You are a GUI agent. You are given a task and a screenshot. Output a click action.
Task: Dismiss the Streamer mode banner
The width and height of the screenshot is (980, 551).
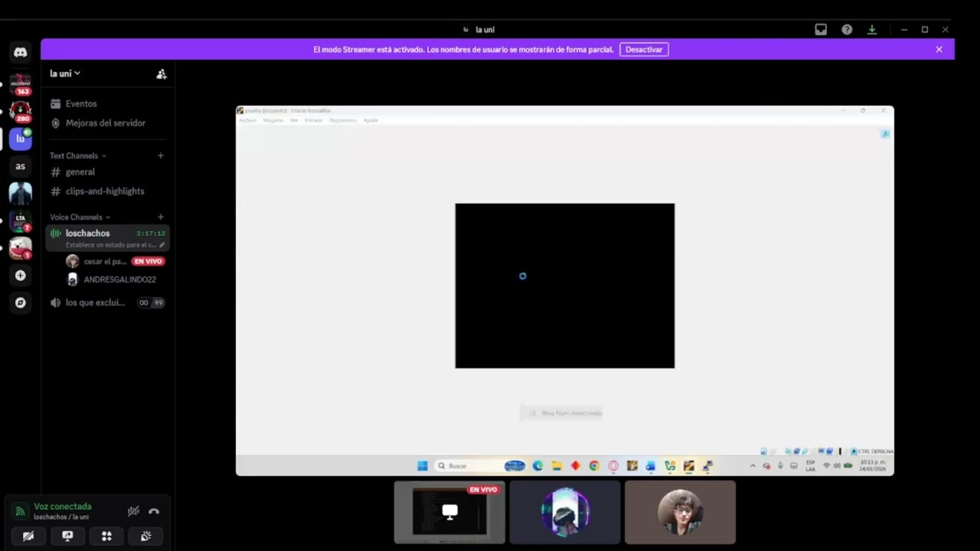(939, 49)
